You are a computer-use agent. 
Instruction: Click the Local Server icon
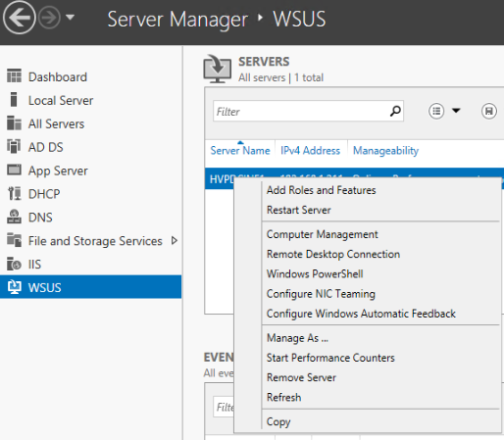(14, 100)
